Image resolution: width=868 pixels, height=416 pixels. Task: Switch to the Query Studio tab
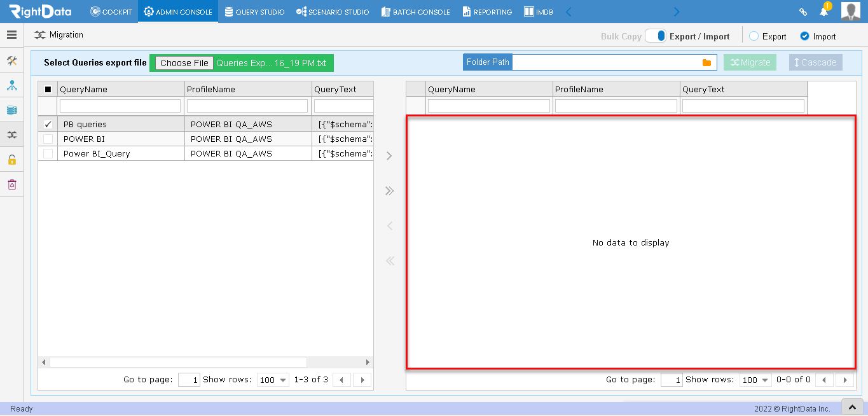254,11
